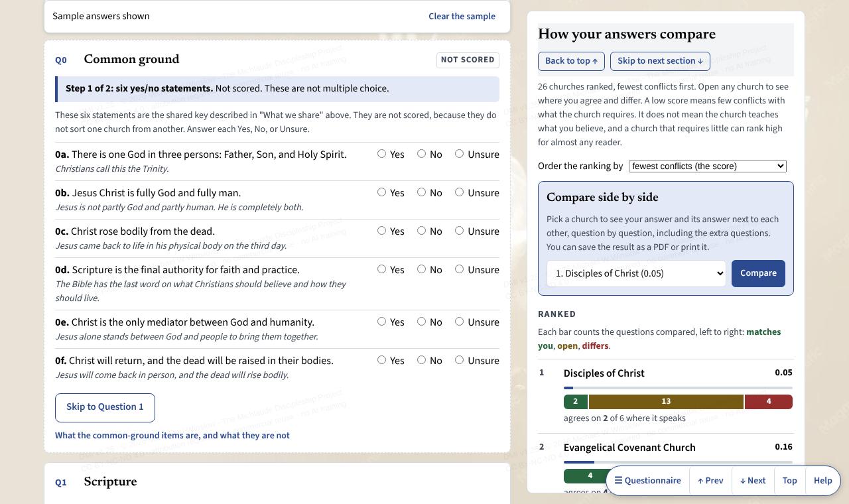
Task: Open the Order the ranking by dropdown
Action: tap(708, 166)
